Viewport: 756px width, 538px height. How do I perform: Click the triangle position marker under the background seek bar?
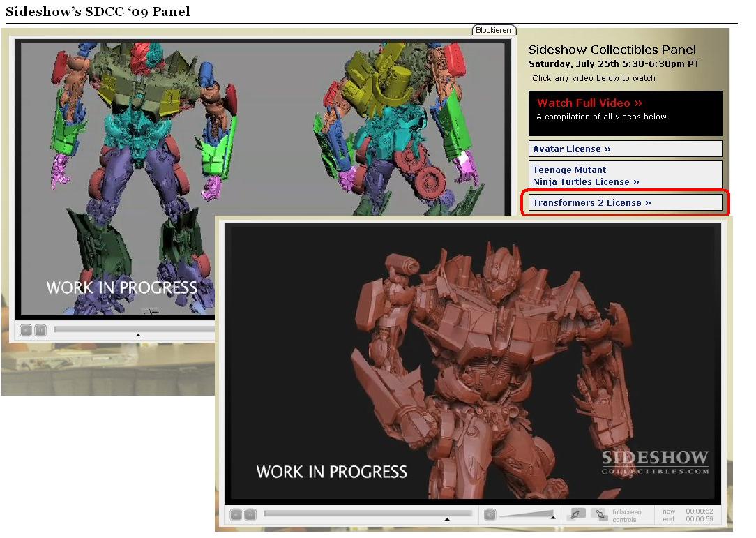click(138, 335)
